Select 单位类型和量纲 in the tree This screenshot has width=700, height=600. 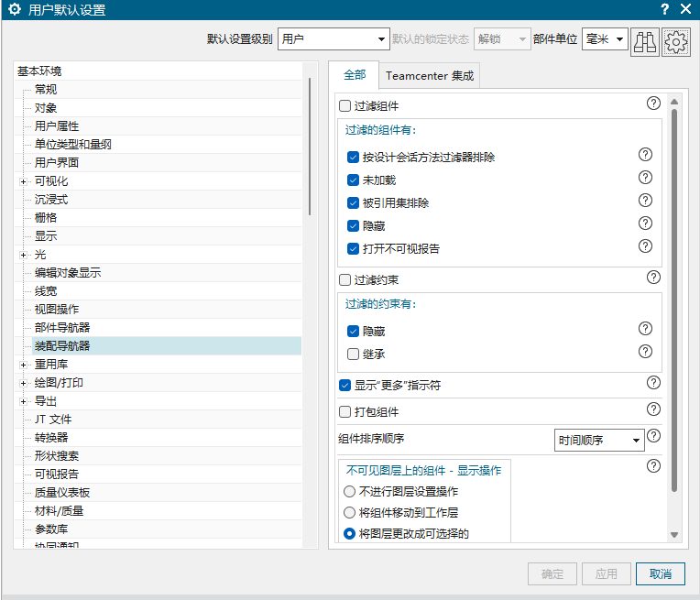(73, 144)
